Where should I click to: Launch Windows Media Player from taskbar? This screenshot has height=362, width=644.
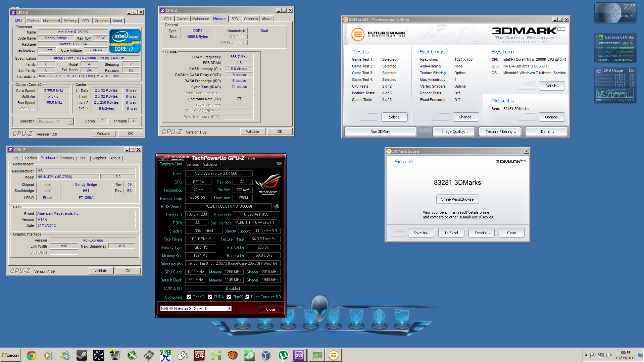click(x=48, y=355)
